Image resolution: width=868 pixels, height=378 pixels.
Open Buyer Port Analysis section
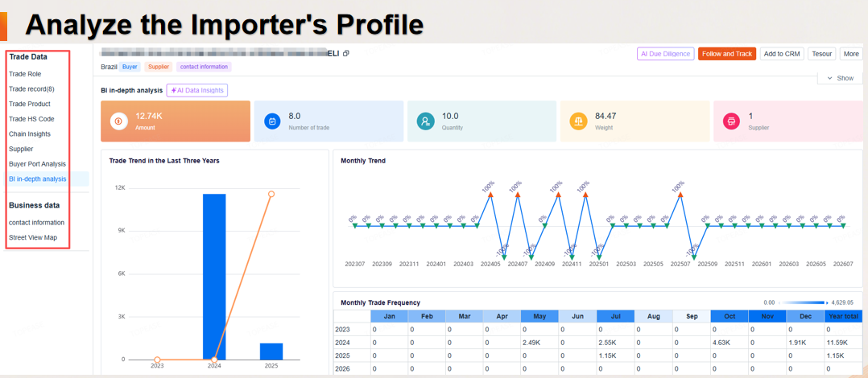[x=37, y=164]
